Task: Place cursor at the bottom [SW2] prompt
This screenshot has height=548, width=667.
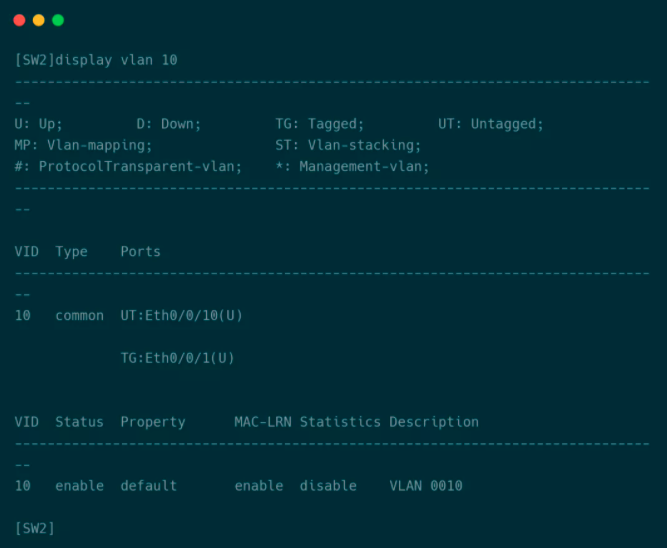Action: 35,528
